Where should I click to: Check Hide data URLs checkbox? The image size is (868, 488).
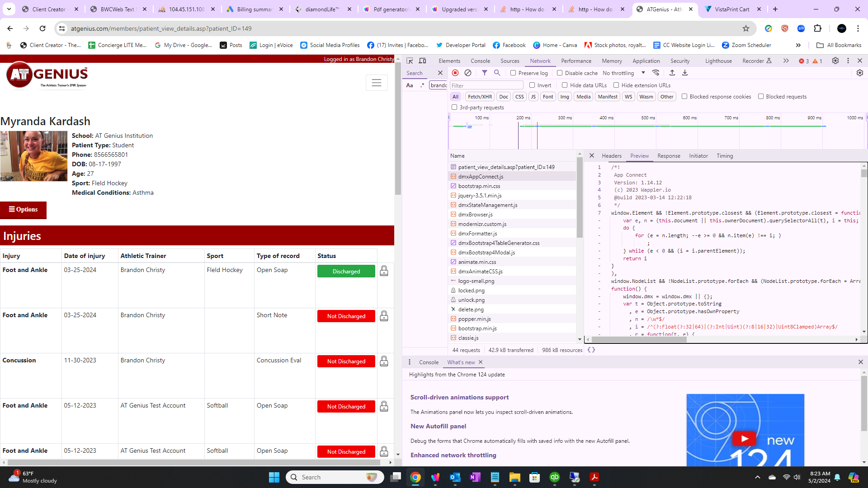pyautogui.click(x=565, y=85)
